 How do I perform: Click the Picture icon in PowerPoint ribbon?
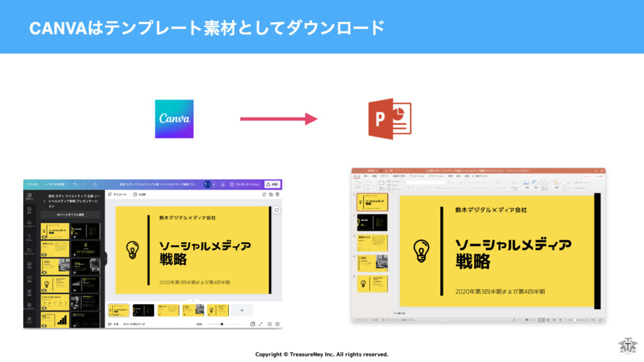[x=526, y=184]
